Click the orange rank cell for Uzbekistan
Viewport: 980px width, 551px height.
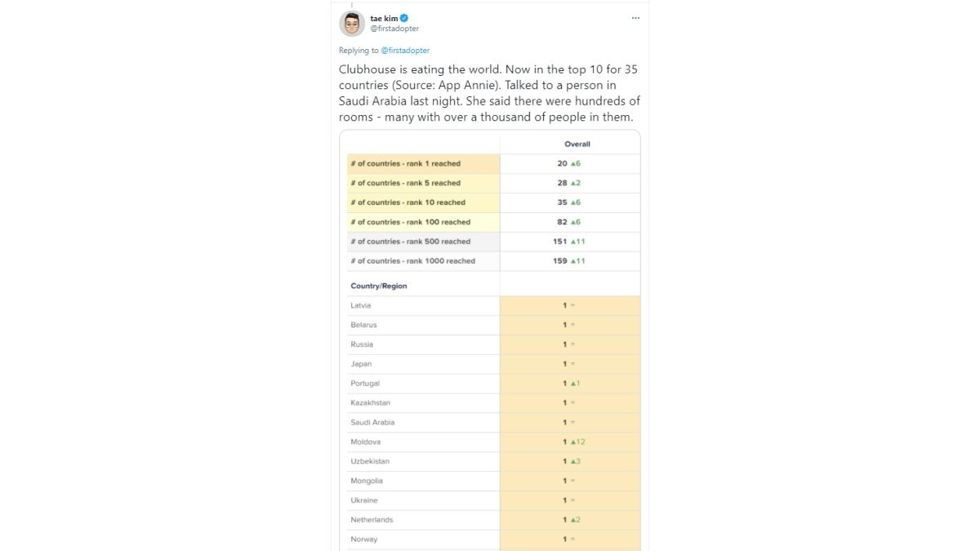[x=569, y=461]
